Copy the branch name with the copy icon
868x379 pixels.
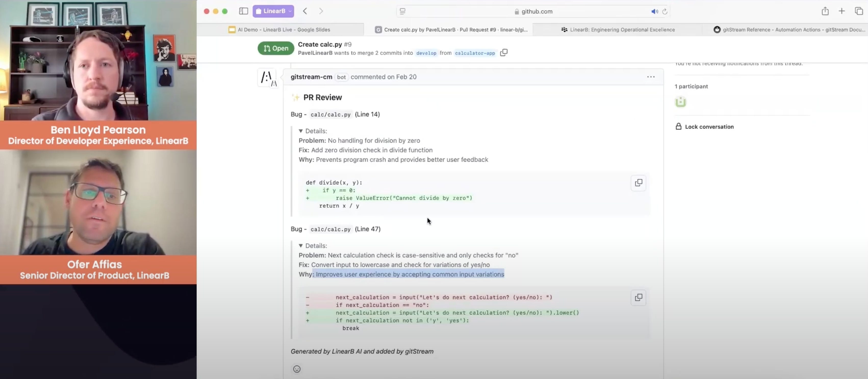[x=504, y=53]
